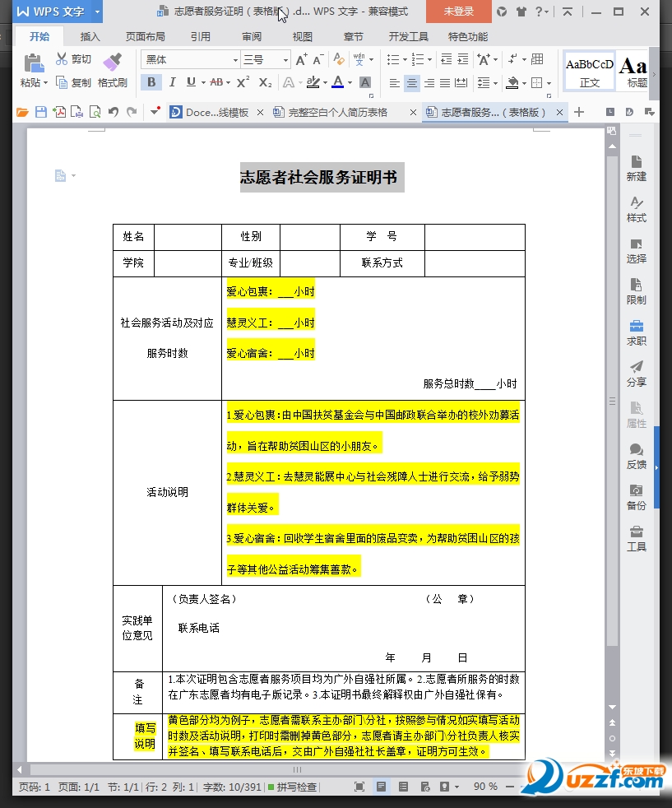672x808 pixels.
Task: Open the 开始 ribbon tab
Action: (39, 36)
